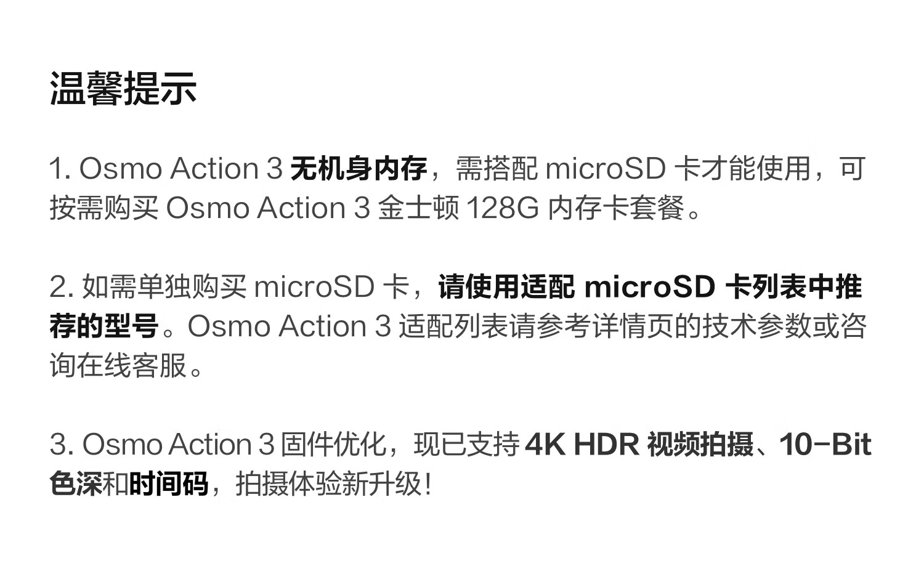Click the 现已支持 text
This screenshot has height=574, width=924.
pos(467,445)
